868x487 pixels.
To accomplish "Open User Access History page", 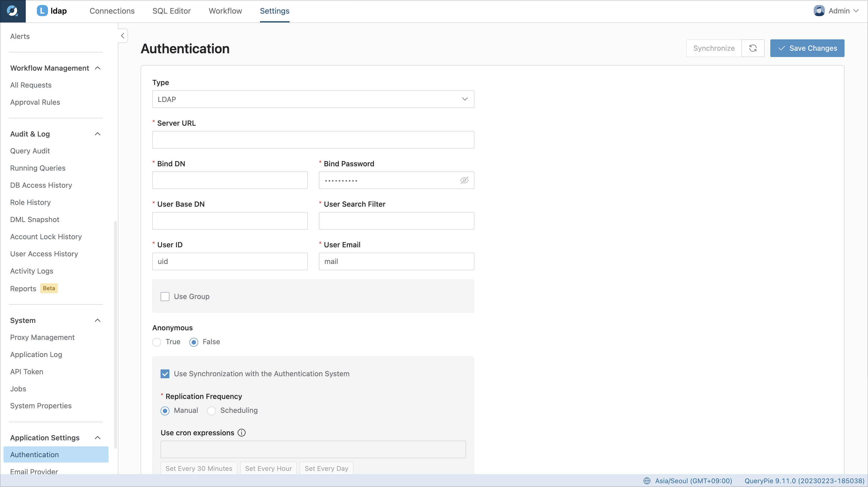I will [x=44, y=254].
